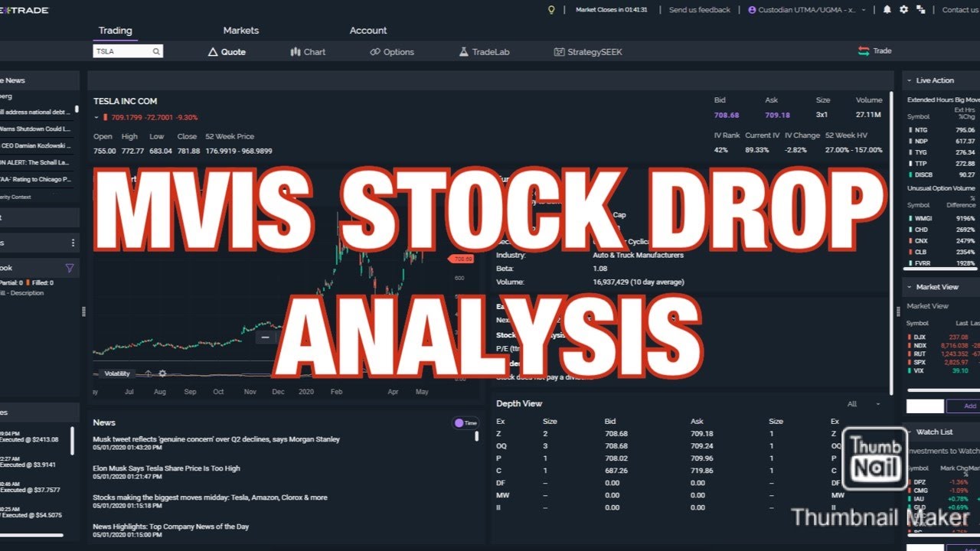Open the TradeLab view
This screenshot has width=980, height=551.
click(x=484, y=52)
